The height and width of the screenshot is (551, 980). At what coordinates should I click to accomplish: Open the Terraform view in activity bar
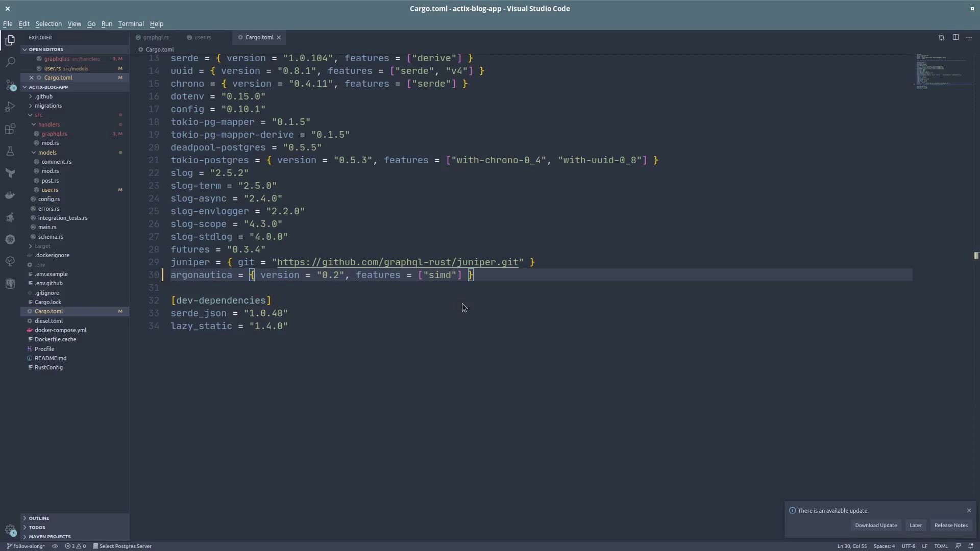pyautogui.click(x=10, y=173)
